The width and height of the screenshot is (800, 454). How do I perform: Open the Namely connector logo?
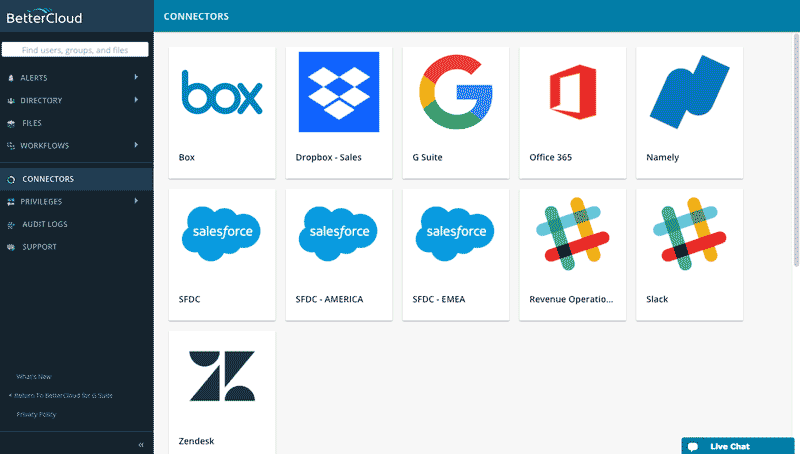coord(689,92)
